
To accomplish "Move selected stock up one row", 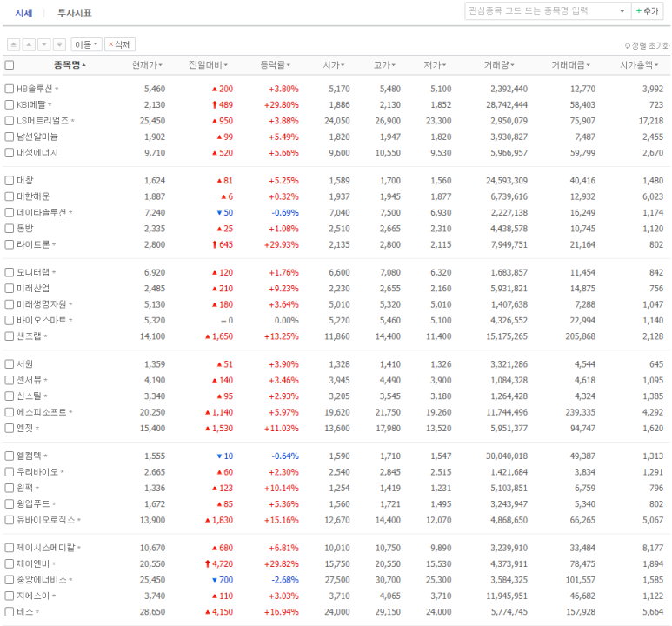I will 29,44.
